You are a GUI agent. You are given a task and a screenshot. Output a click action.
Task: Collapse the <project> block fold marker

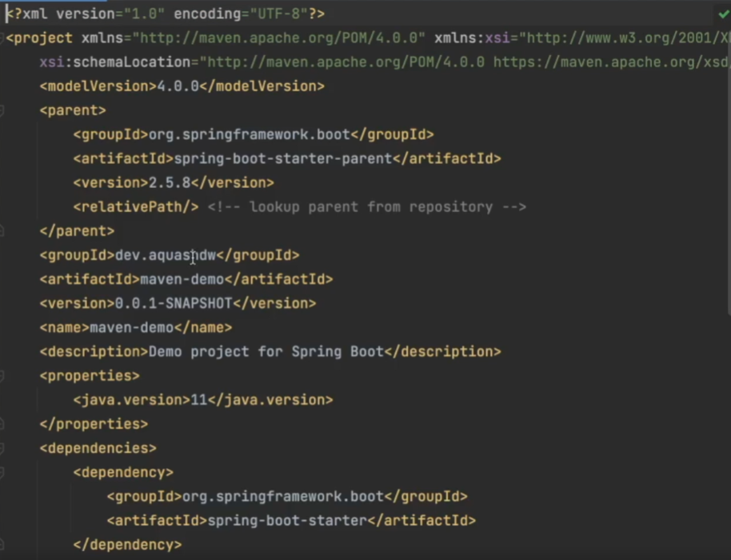coord(2,38)
